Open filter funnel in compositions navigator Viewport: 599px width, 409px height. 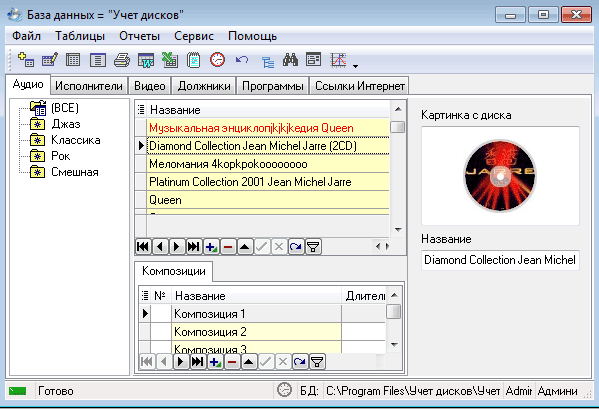click(x=317, y=361)
